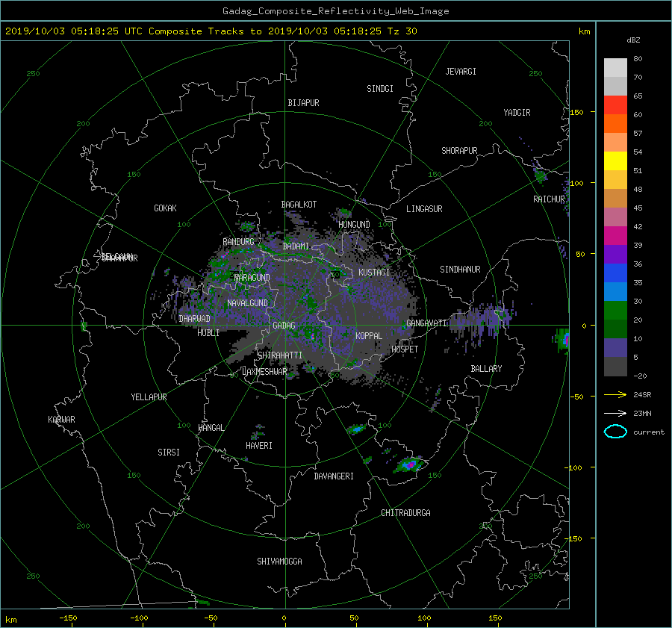Click the dark gray -20 to 5 dBZ swatch

tap(615, 367)
